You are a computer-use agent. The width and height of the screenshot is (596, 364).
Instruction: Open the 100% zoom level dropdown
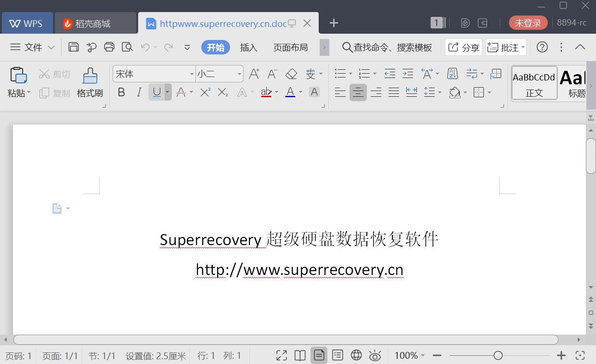[410, 355]
